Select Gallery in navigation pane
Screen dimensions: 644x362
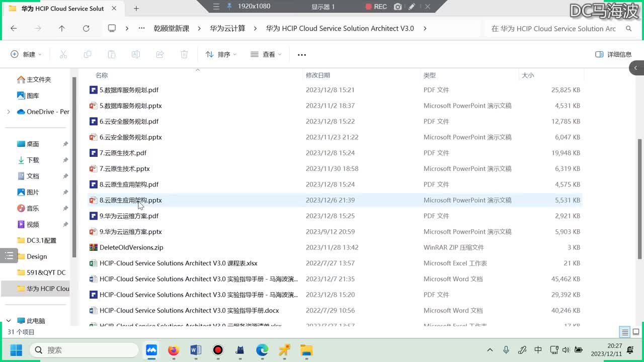pos(28,96)
